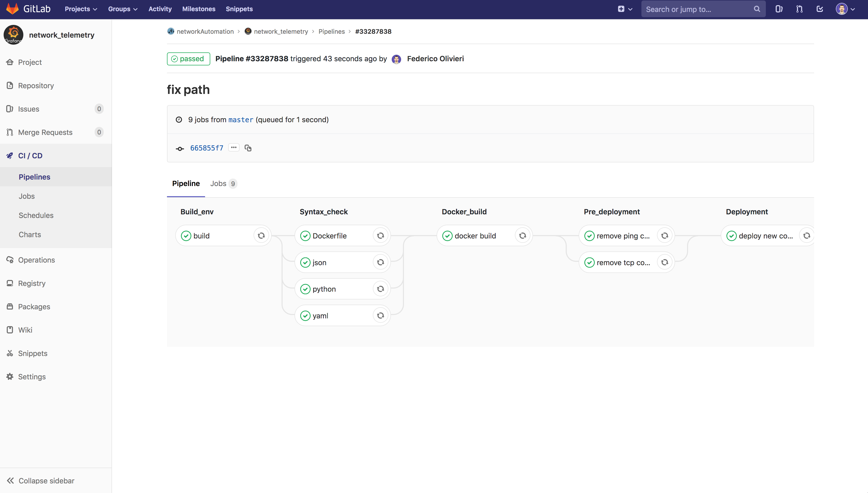Image resolution: width=868 pixels, height=493 pixels.
Task: Retry the Dockerfile job
Action: pyautogui.click(x=380, y=236)
